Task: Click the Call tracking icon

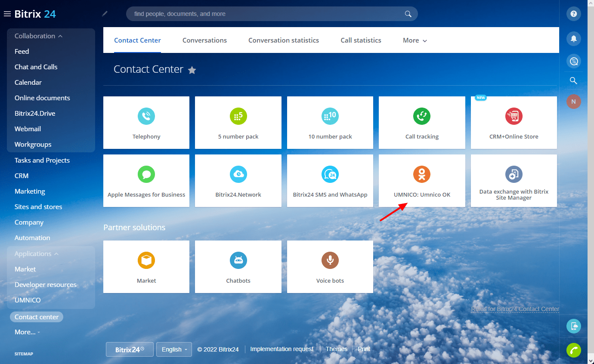Action: 422,116
